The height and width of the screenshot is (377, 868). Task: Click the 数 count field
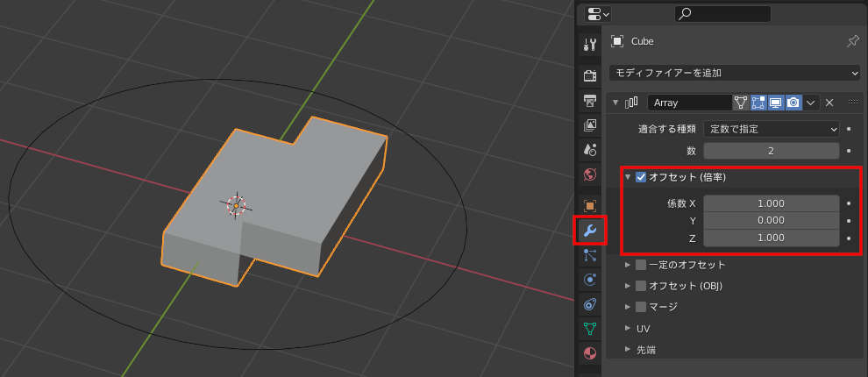[772, 151]
